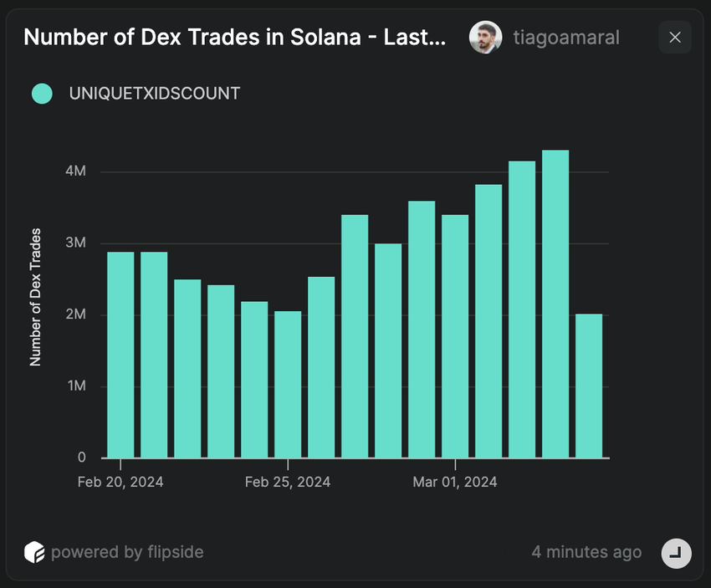Click the Feb 20, 2024 axis label
The height and width of the screenshot is (588, 711).
[x=120, y=482]
